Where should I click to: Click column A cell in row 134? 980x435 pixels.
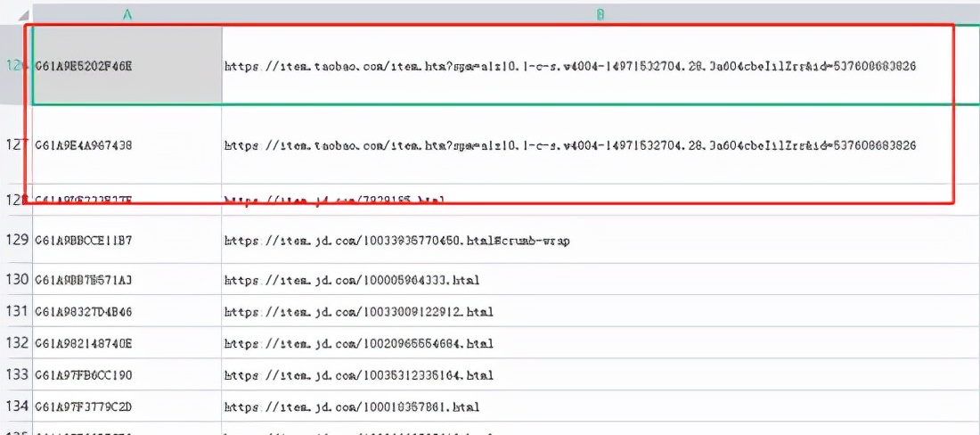click(127, 406)
